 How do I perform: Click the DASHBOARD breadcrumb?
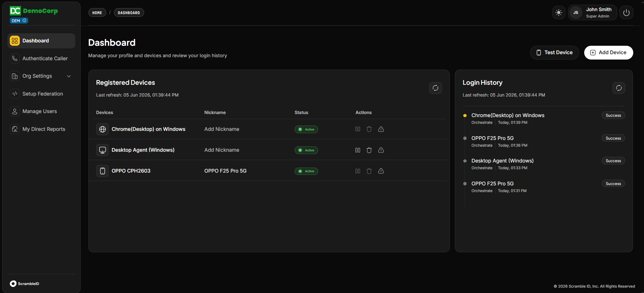[129, 12]
